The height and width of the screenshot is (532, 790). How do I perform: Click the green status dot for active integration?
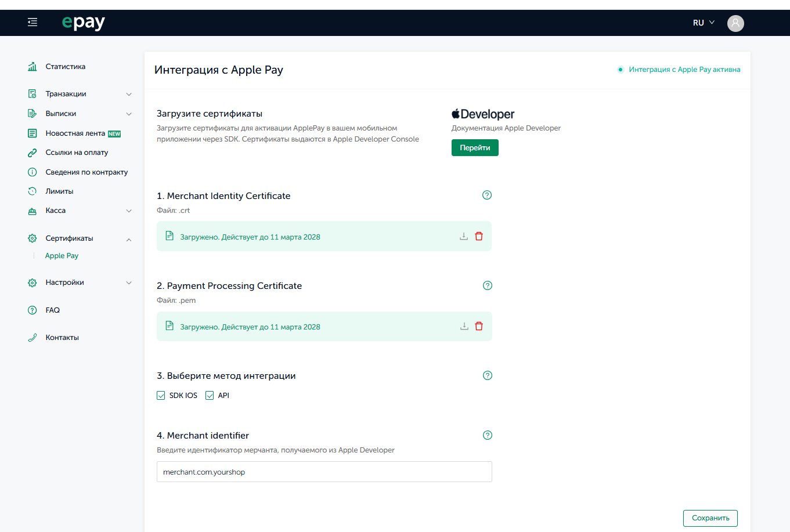point(621,70)
